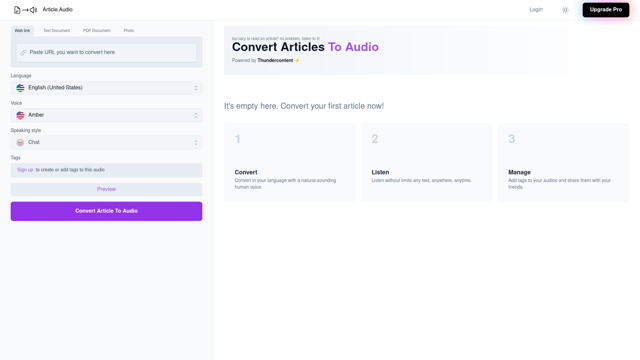Expand the Voice dropdown set to Amber
The width and height of the screenshot is (640, 360).
coord(106,115)
